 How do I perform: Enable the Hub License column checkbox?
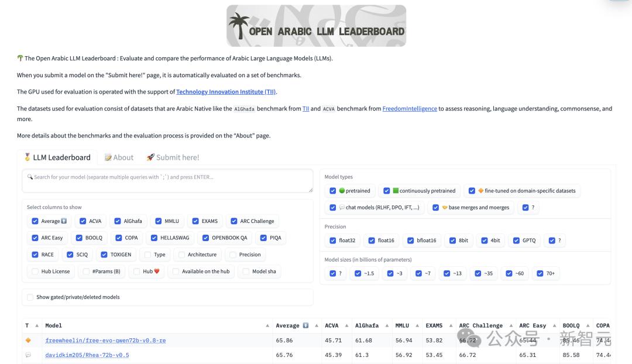[35, 272]
